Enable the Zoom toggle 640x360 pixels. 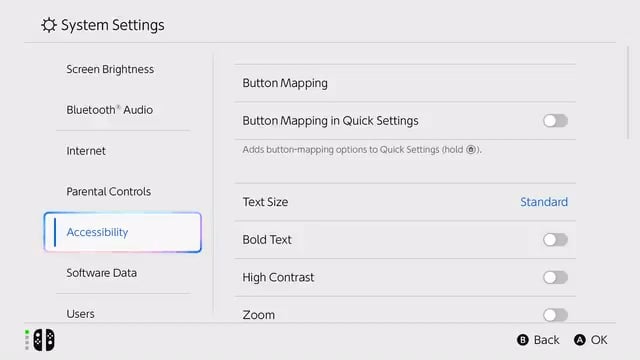coord(555,315)
